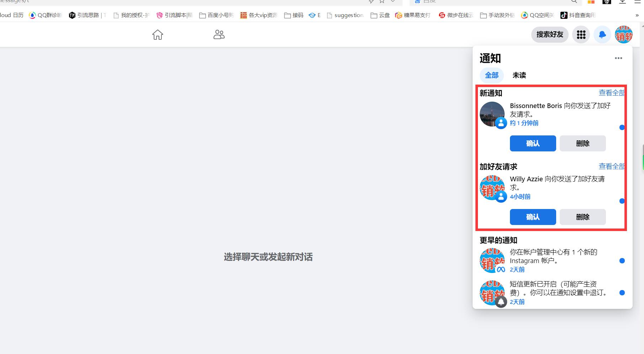Confirm Willy Azzie friend request
Image resolution: width=644 pixels, height=354 pixels.
point(533,217)
